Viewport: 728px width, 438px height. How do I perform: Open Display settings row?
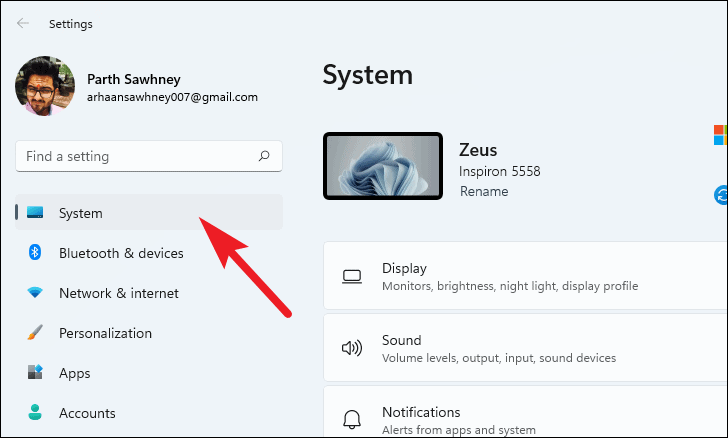[x=526, y=275]
